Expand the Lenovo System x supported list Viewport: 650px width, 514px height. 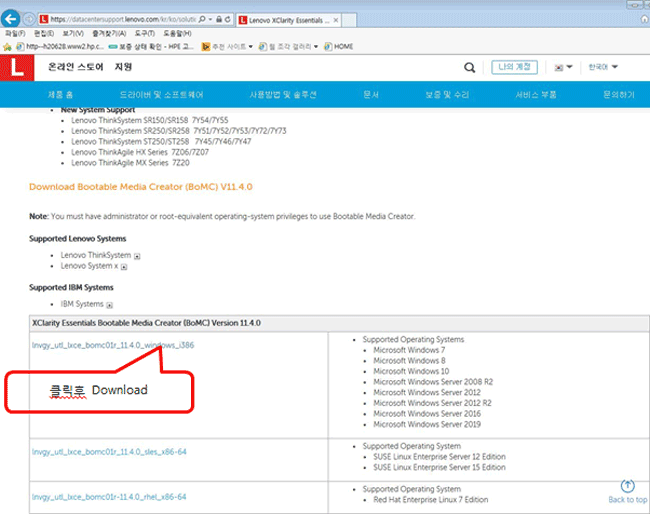point(124,267)
